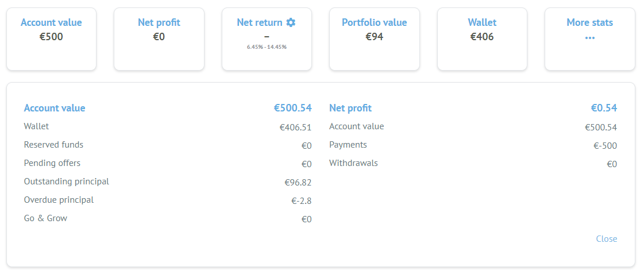Click the Account value heading in details panel
The height and width of the screenshot is (278, 644).
pyautogui.click(x=55, y=108)
